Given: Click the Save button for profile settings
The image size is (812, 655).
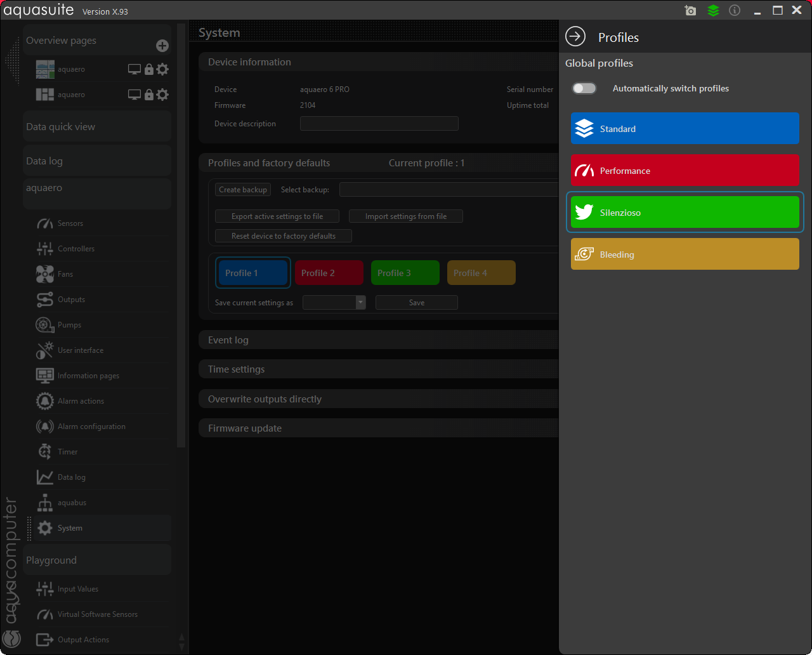Looking at the screenshot, I should 417,303.
